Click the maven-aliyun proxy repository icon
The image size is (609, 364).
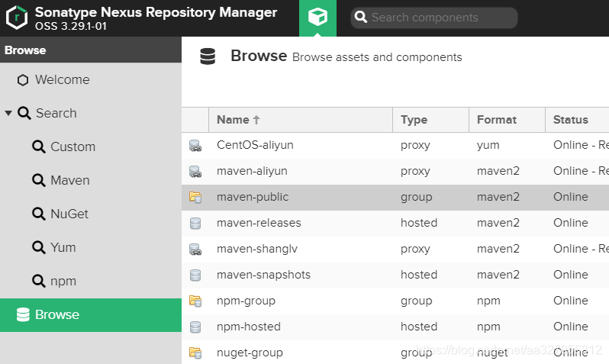[195, 172]
